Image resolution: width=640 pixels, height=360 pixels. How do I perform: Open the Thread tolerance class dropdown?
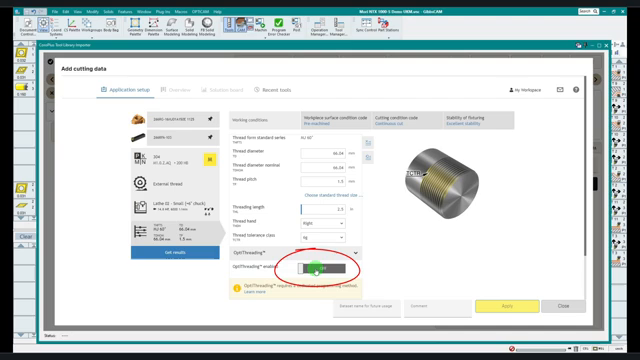[x=322, y=238]
